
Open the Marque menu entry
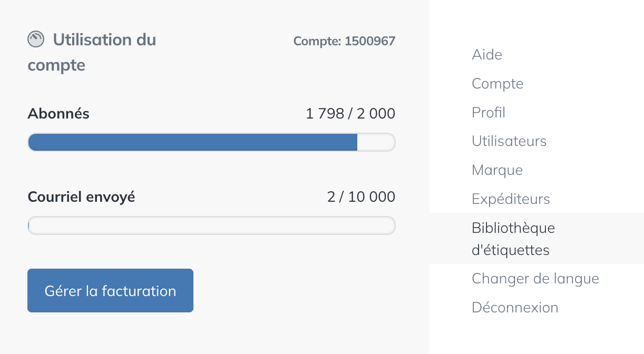[497, 170]
